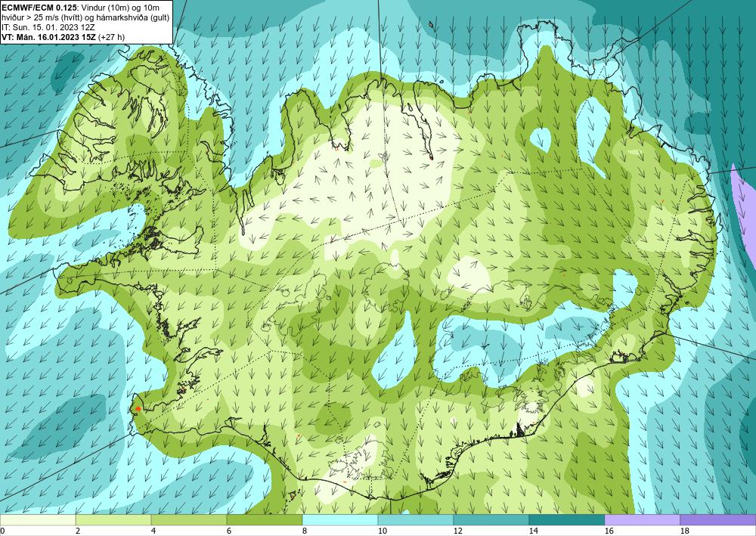
Task: Click the pale yellow 0–2 m/s legend swatch
Action: (38, 519)
